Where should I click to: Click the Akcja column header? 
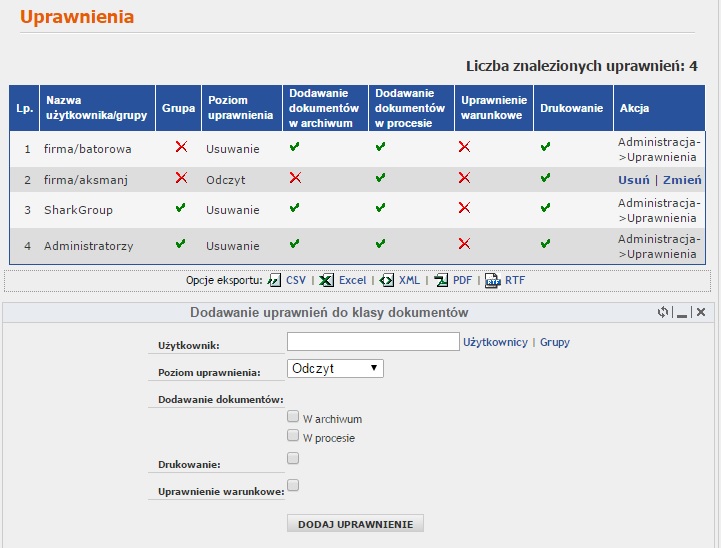(659, 108)
